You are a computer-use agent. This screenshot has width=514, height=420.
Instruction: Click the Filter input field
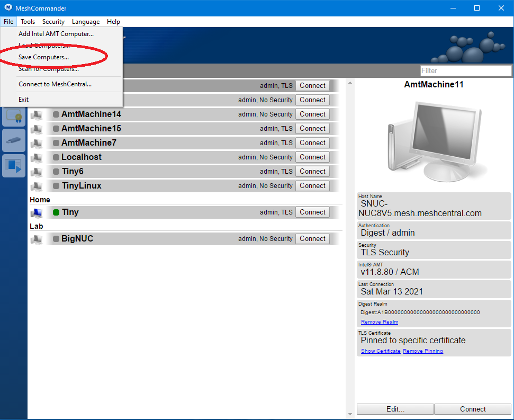[466, 70]
